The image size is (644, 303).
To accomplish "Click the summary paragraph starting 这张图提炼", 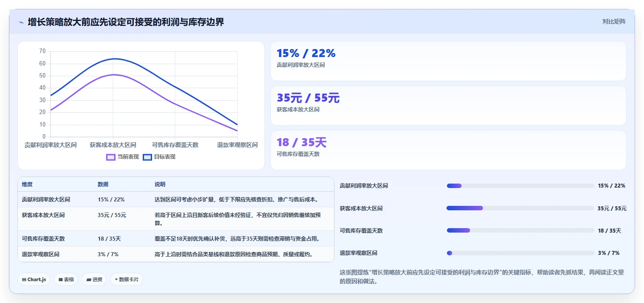I will point(482,277).
